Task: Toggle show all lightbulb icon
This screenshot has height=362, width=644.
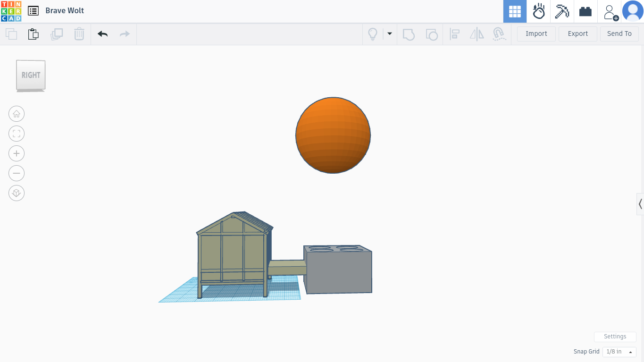Action: 373,34
